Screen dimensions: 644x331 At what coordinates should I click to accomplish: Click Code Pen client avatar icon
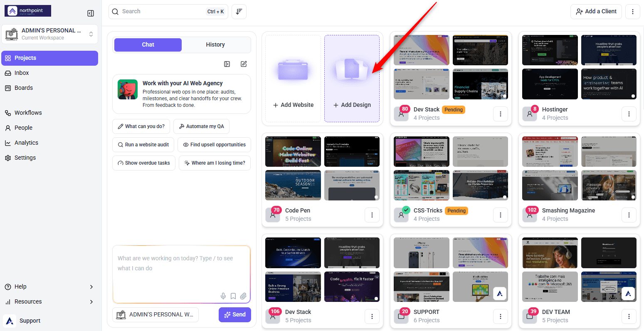click(273, 215)
